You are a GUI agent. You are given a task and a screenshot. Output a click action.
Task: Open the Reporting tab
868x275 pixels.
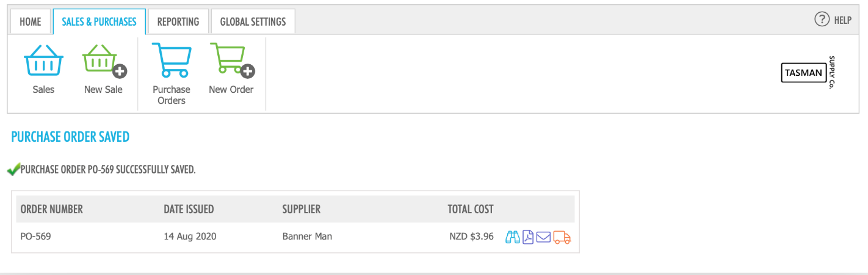[x=178, y=21]
